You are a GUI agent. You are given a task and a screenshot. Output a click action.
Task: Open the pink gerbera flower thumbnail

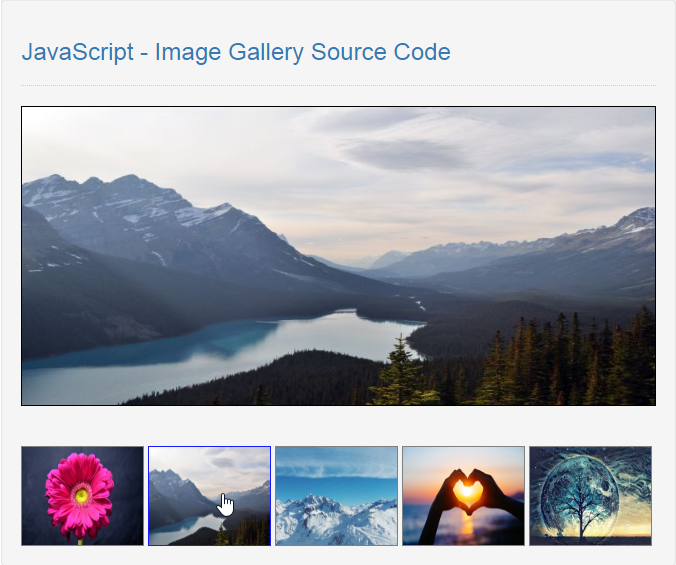[82, 496]
